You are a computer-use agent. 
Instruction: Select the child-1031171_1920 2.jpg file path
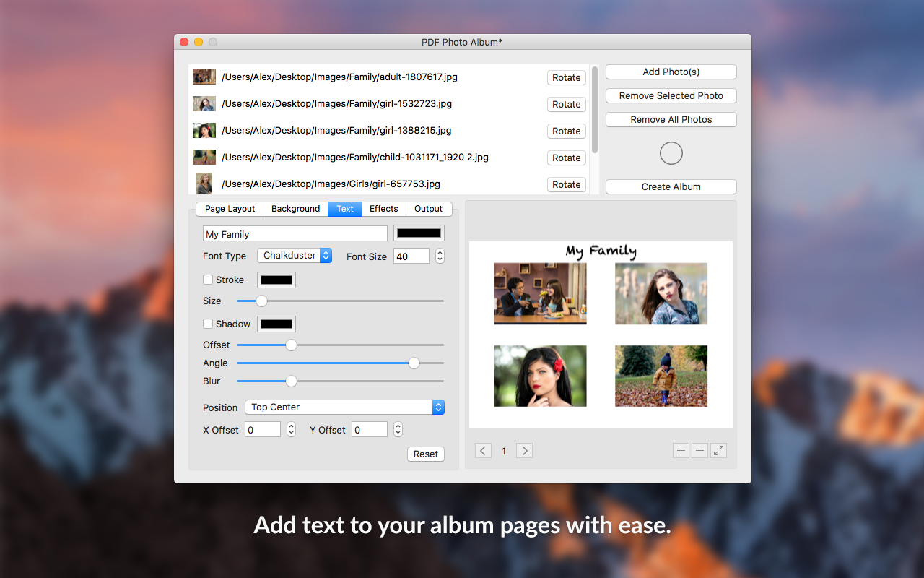pyautogui.click(x=355, y=157)
